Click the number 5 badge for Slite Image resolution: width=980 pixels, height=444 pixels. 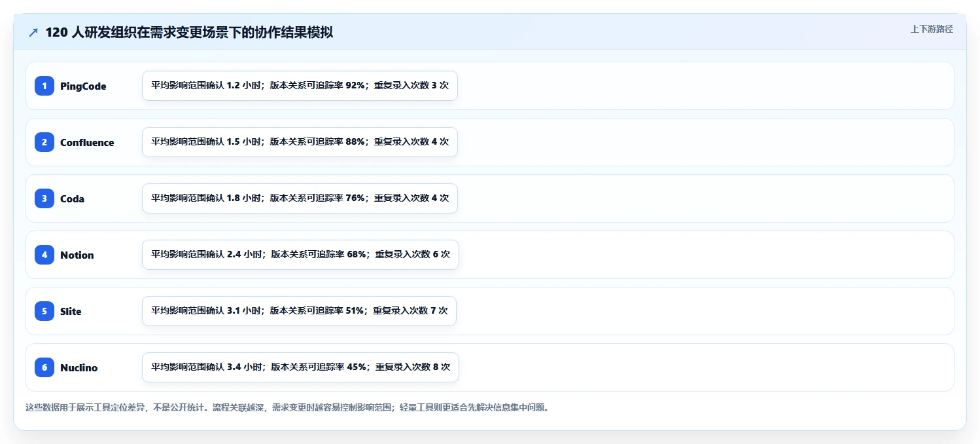click(x=44, y=311)
